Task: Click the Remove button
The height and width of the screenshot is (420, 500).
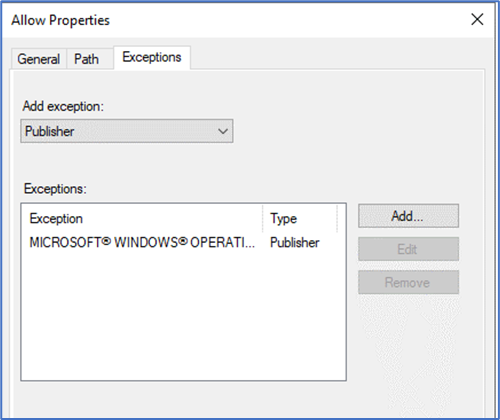Action: [x=408, y=282]
